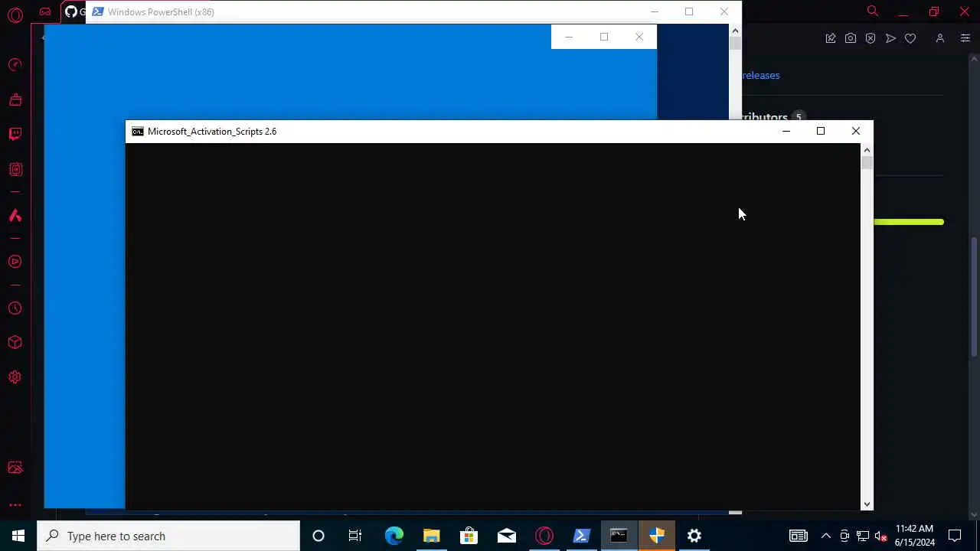Click the 'ributors' heading on GitHub page
The image size is (980, 551).
tap(765, 117)
